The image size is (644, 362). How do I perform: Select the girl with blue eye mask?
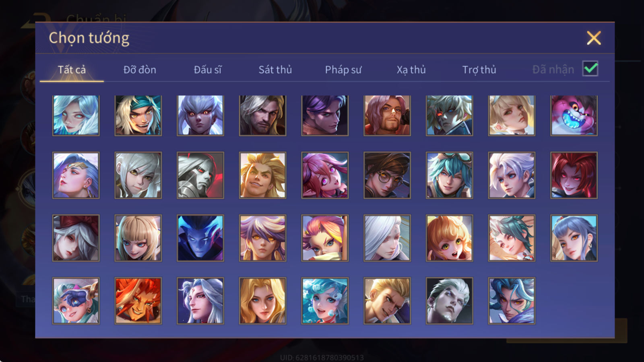tap(76, 300)
